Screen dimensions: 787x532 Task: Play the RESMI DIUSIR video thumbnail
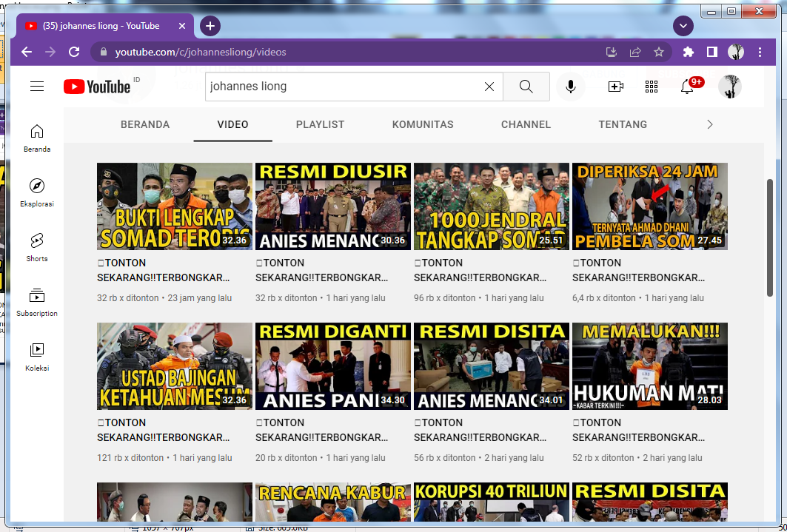point(333,206)
